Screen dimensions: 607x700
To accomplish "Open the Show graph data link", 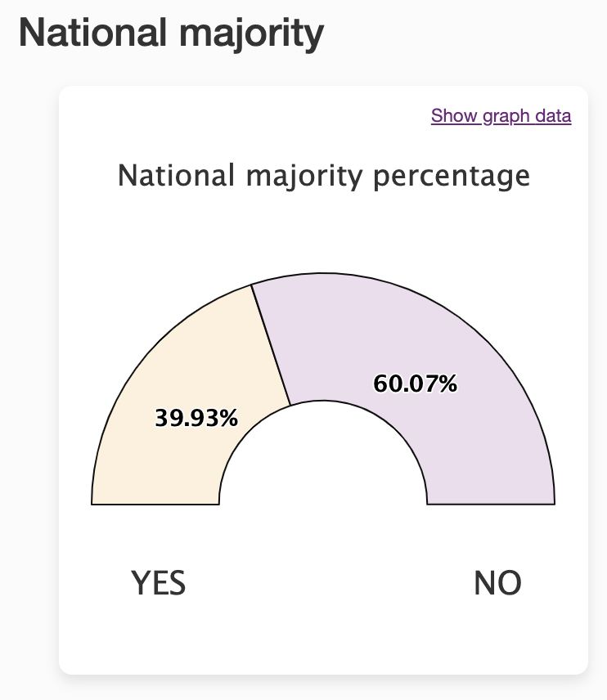I will click(x=501, y=116).
